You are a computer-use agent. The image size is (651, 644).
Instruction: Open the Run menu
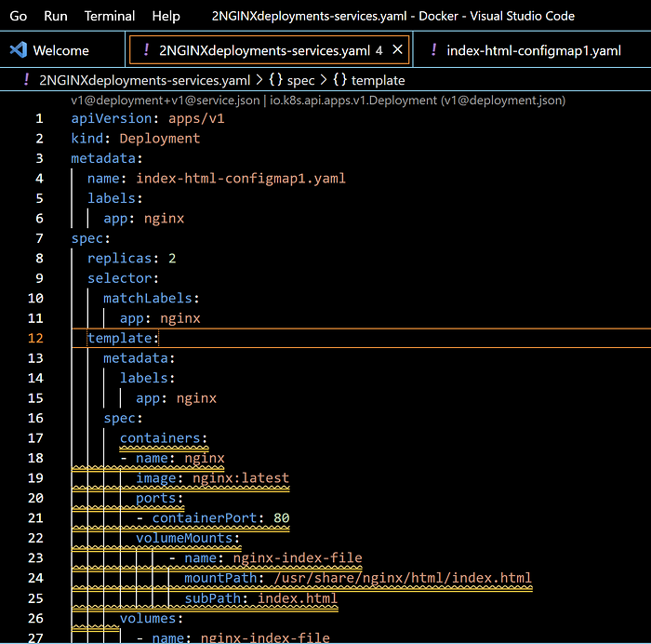point(56,16)
